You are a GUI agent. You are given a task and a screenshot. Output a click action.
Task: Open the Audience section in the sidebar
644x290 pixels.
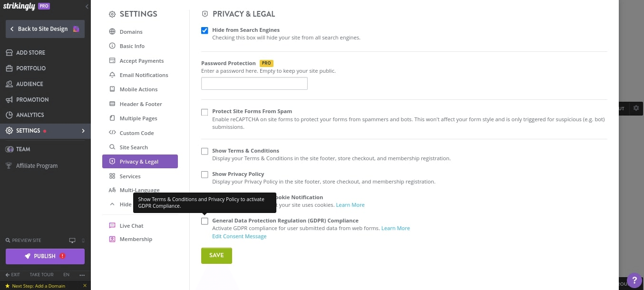29,84
